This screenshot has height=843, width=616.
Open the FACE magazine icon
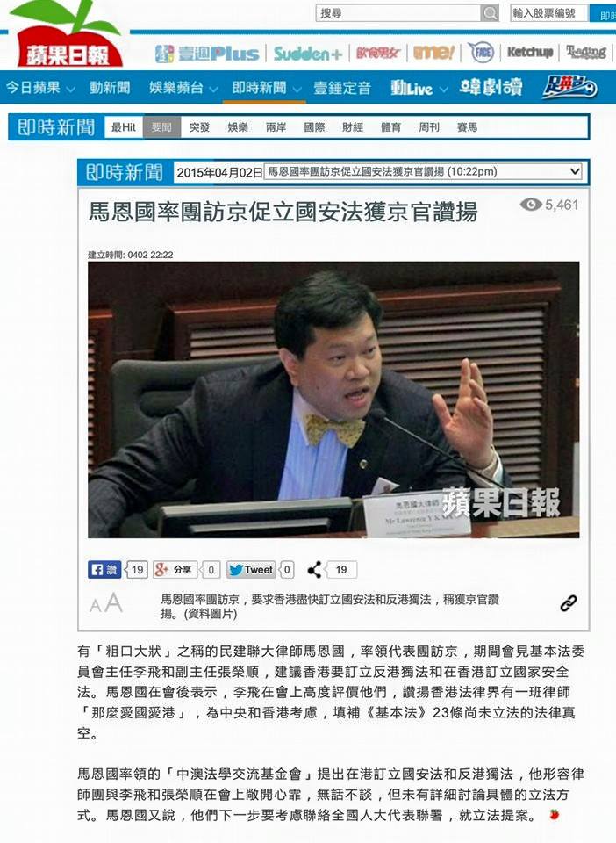click(x=482, y=53)
